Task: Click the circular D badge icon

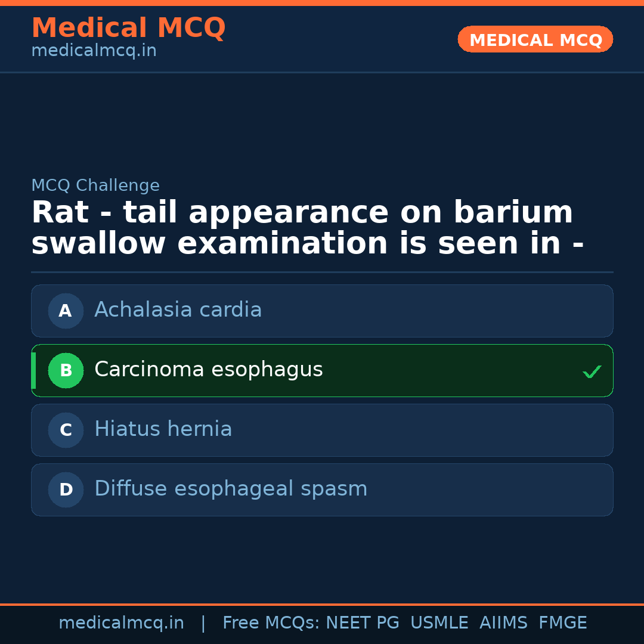Action: (66, 490)
